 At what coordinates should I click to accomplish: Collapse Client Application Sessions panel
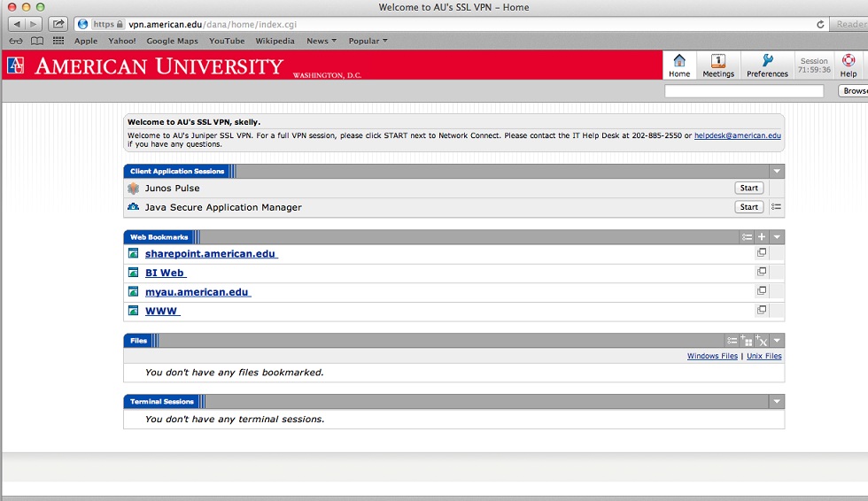[777, 172]
